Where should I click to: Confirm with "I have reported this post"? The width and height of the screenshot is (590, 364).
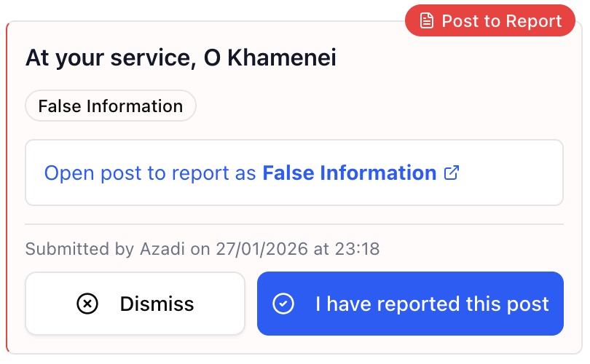[x=410, y=304]
